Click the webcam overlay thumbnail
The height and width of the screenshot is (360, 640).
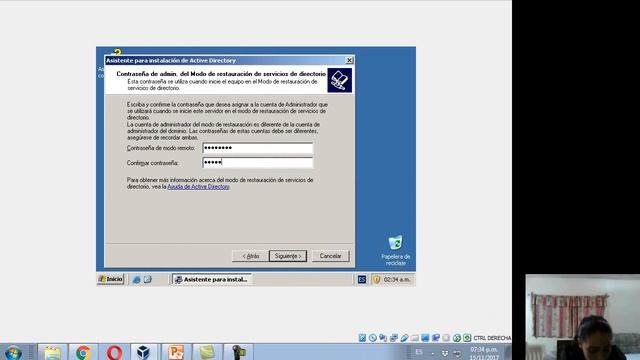[583, 317]
